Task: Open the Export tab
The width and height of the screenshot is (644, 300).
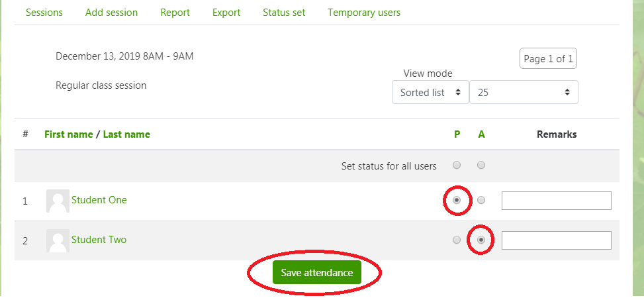Action: (x=226, y=13)
